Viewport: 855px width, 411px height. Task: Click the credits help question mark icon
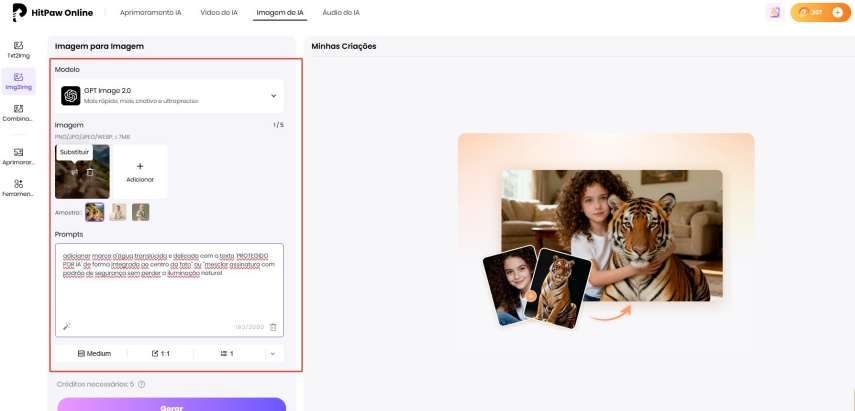pos(142,384)
